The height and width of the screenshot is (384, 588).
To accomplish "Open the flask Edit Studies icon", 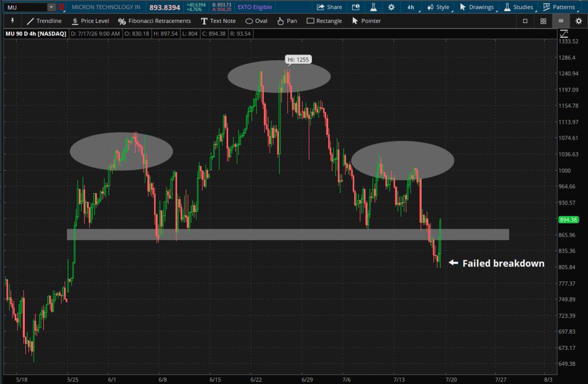I will [x=373, y=7].
